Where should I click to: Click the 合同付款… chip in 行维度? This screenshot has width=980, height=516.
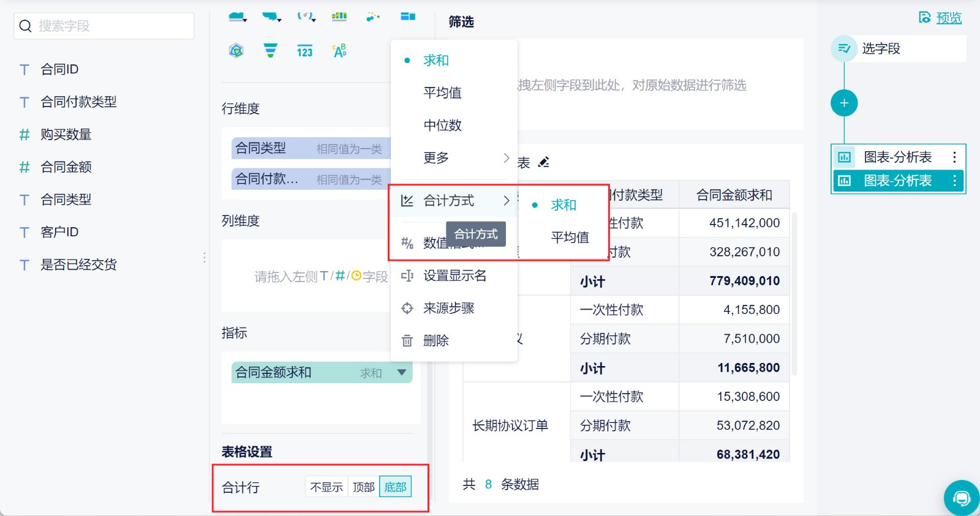(x=311, y=179)
